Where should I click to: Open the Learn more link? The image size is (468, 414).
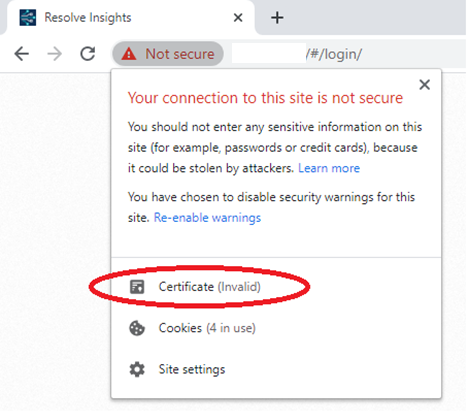point(329,168)
